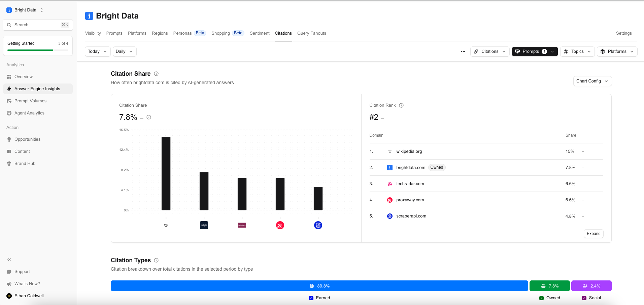Viewport: 644px width, 305px height.
Task: Switch to the Platforms tab
Action: pyautogui.click(x=137, y=33)
